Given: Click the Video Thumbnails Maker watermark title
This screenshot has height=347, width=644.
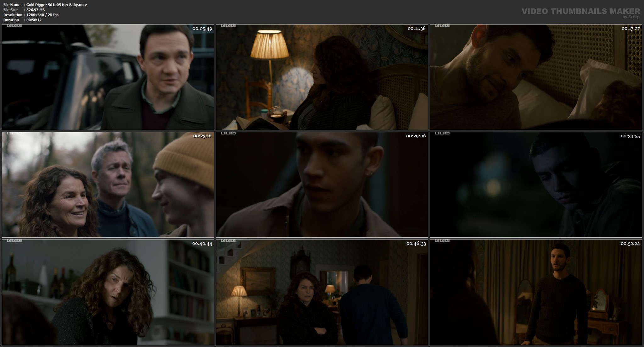Looking at the screenshot, I should (580, 11).
